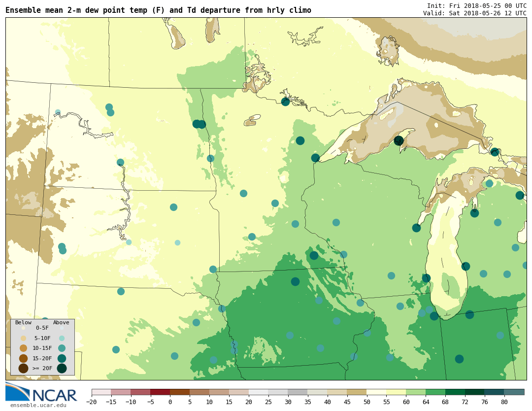Pick the 35 to 40 gray-beige colorbar swatch
This screenshot has width=532, height=411.
coord(318,392)
